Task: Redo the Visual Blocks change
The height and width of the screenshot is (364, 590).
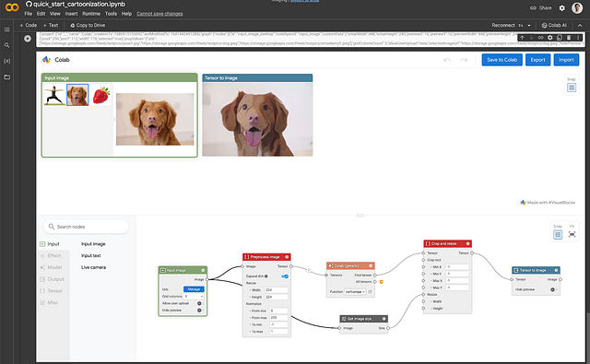Action: 464,60
